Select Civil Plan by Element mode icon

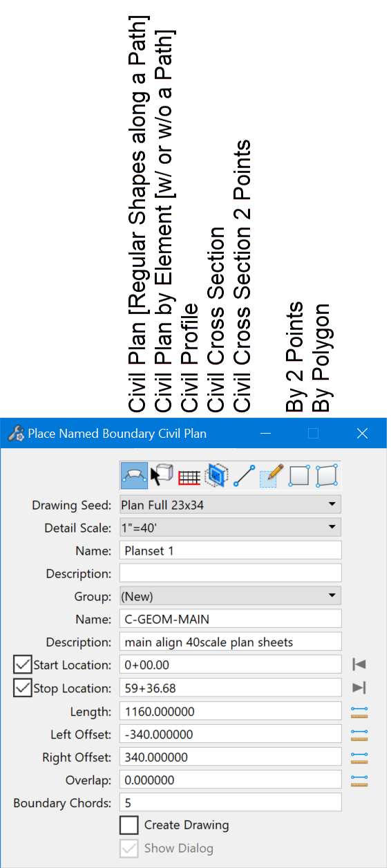click(162, 476)
